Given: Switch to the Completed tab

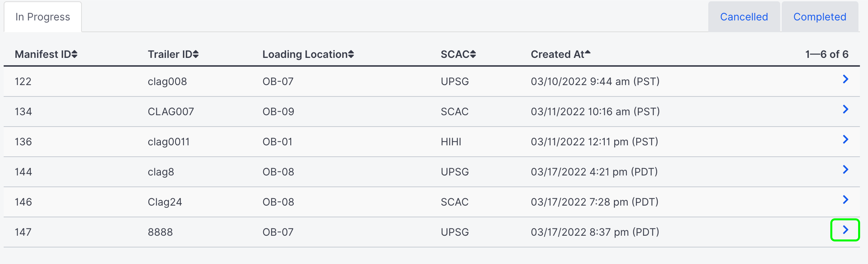Looking at the screenshot, I should click(819, 17).
